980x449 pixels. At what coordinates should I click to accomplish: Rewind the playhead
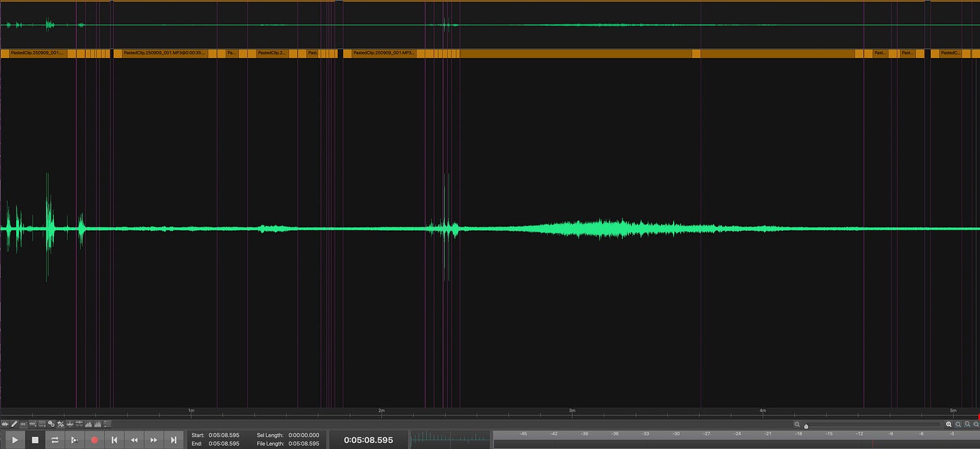pyautogui.click(x=134, y=440)
